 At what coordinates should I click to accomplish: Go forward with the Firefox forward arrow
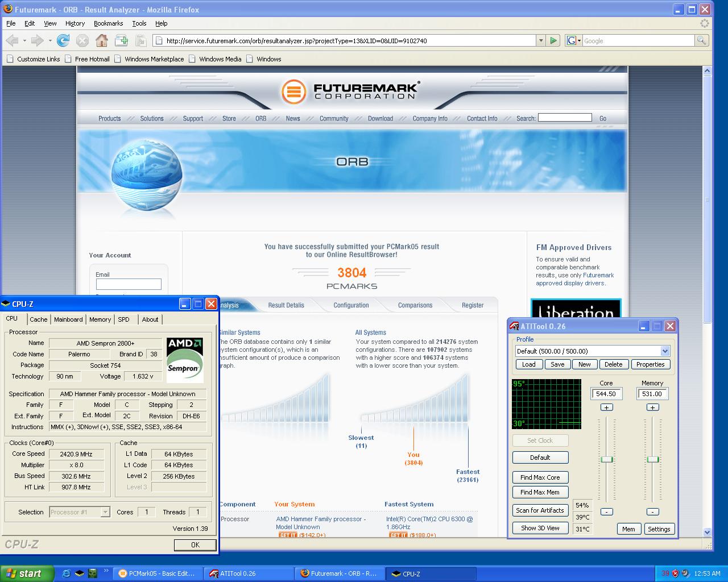click(38, 40)
